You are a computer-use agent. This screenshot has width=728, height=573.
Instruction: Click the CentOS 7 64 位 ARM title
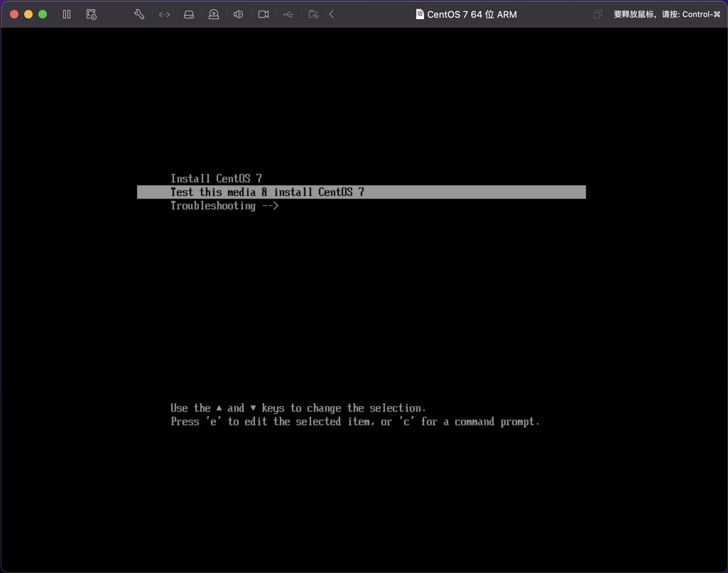(x=472, y=14)
